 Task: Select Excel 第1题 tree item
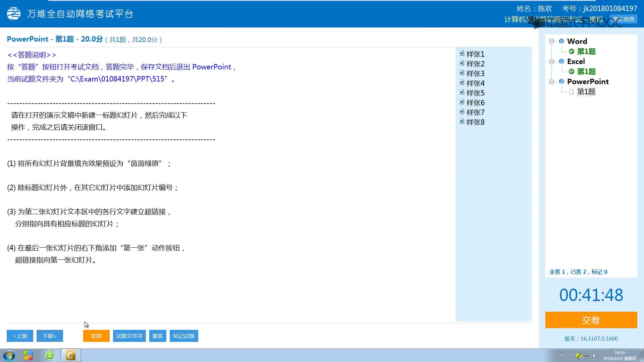click(586, 71)
